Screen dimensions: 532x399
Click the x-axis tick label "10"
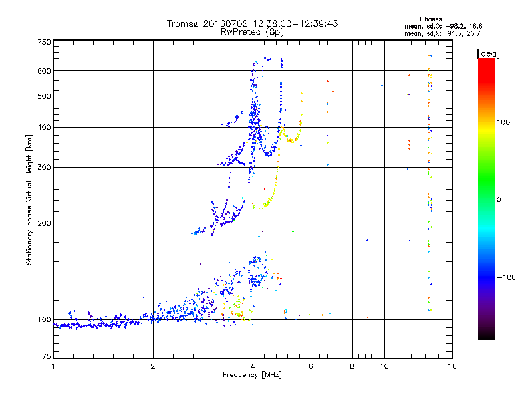coord(384,366)
